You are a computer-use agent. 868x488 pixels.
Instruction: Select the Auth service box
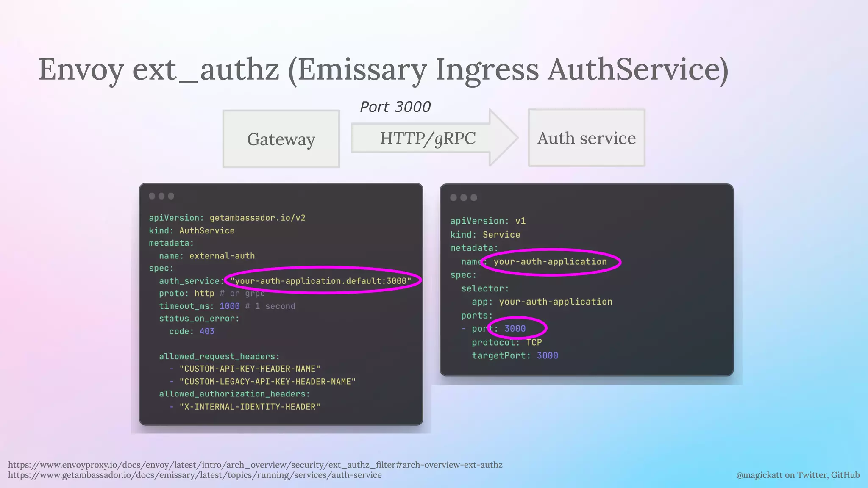point(587,138)
